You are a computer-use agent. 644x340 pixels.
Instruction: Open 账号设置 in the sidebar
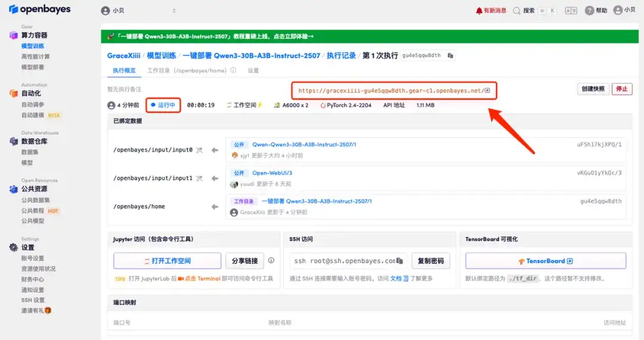pyautogui.click(x=32, y=258)
